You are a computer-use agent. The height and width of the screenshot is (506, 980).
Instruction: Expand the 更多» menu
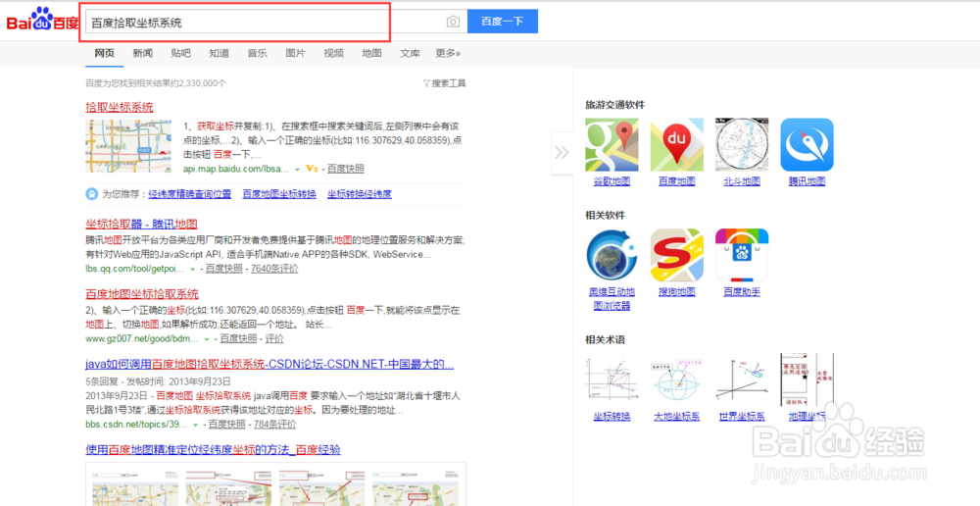tap(448, 53)
